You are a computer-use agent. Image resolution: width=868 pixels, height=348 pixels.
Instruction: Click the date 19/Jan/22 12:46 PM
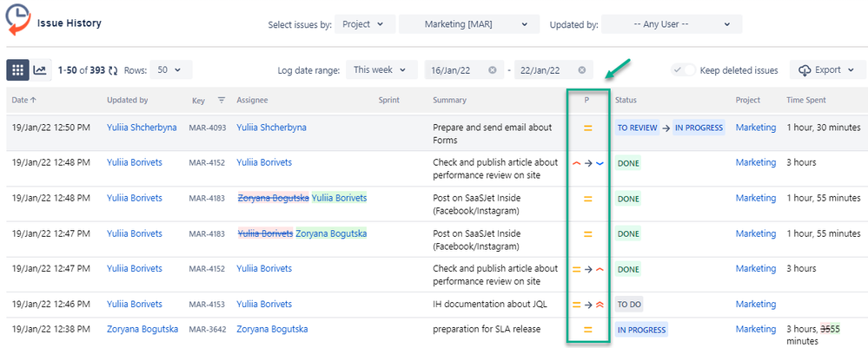51,305
